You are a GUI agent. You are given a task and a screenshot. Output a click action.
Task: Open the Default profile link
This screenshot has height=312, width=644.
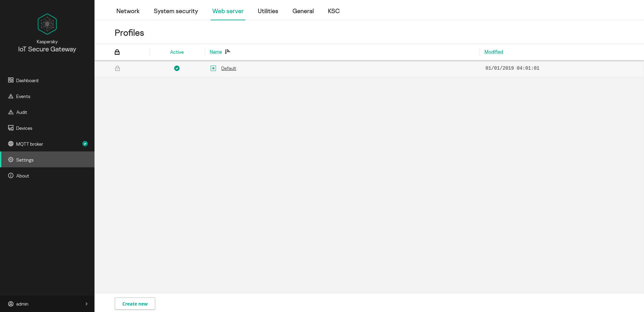pos(229,68)
